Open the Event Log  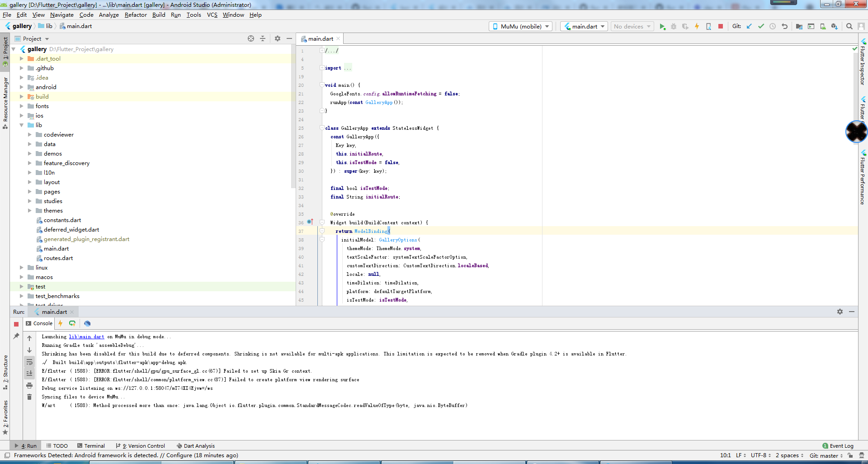[841, 446]
